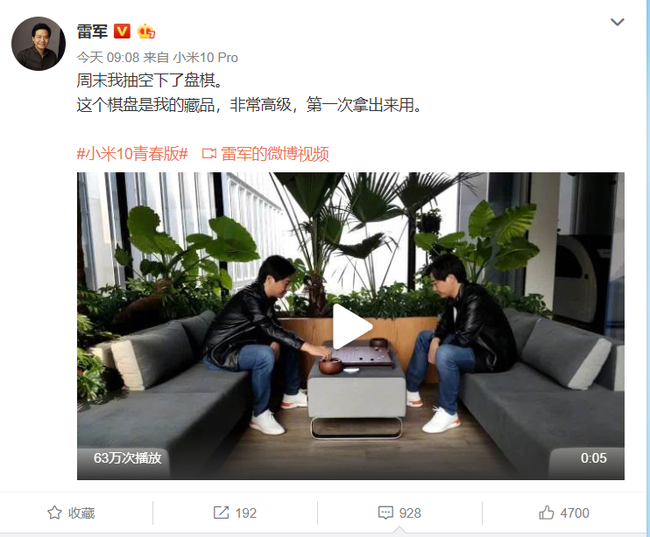
Task: Click the star 收藏 favorite icon
Action: 55,513
